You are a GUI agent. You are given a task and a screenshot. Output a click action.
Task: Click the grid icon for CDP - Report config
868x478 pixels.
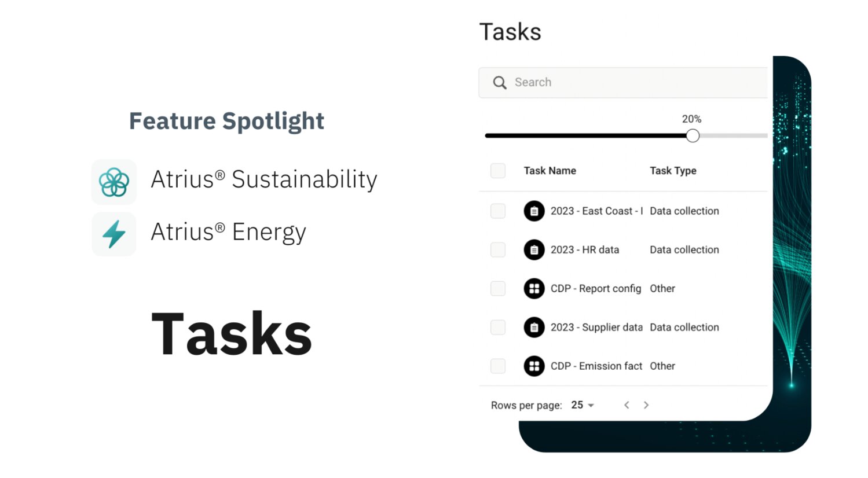tap(534, 288)
